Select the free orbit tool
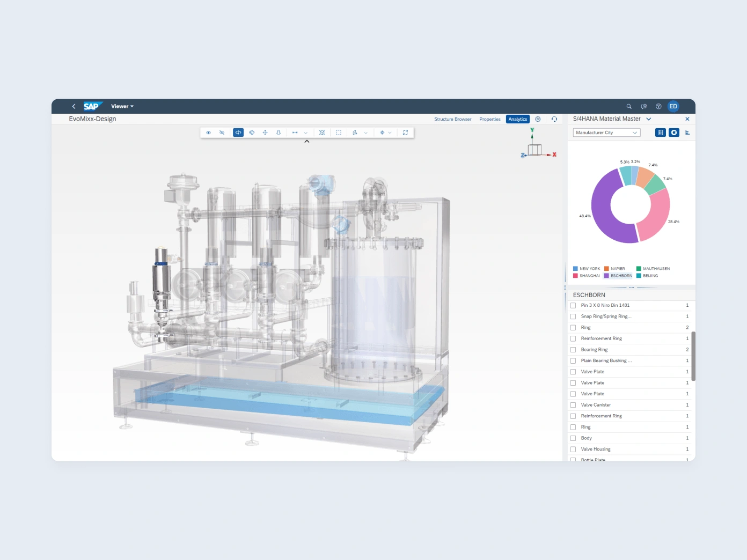This screenshot has height=560, width=747. click(x=252, y=132)
